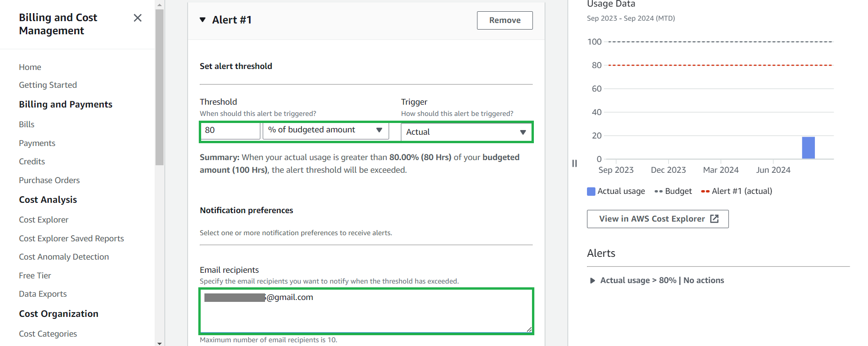Click the Cost Analysis section heading
868x346 pixels.
[48, 200]
